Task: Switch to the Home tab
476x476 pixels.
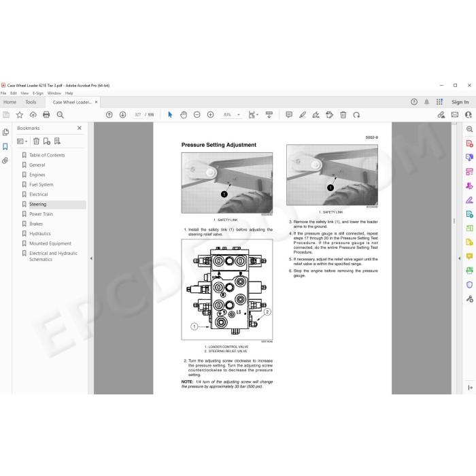Action: [10, 102]
